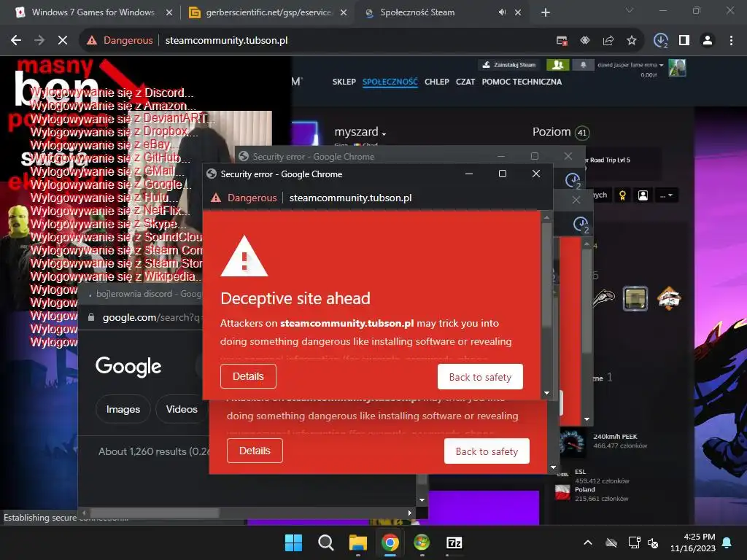Screen dimensions: 747x560
Task: Open the Steam friends icon in the header
Action: [x=557, y=65]
